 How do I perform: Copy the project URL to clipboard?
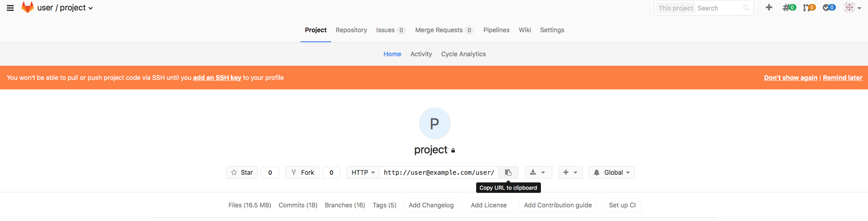coord(508,172)
